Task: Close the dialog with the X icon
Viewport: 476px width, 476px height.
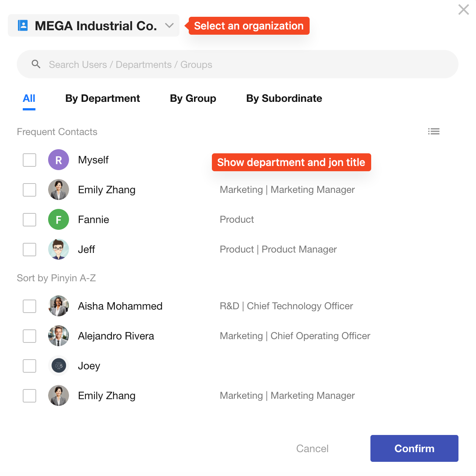Action: coord(463,9)
